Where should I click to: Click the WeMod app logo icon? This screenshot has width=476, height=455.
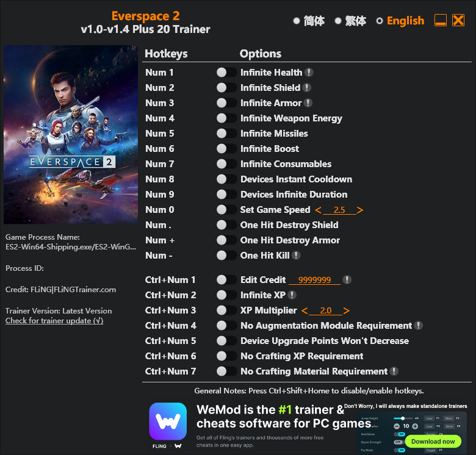click(x=168, y=421)
